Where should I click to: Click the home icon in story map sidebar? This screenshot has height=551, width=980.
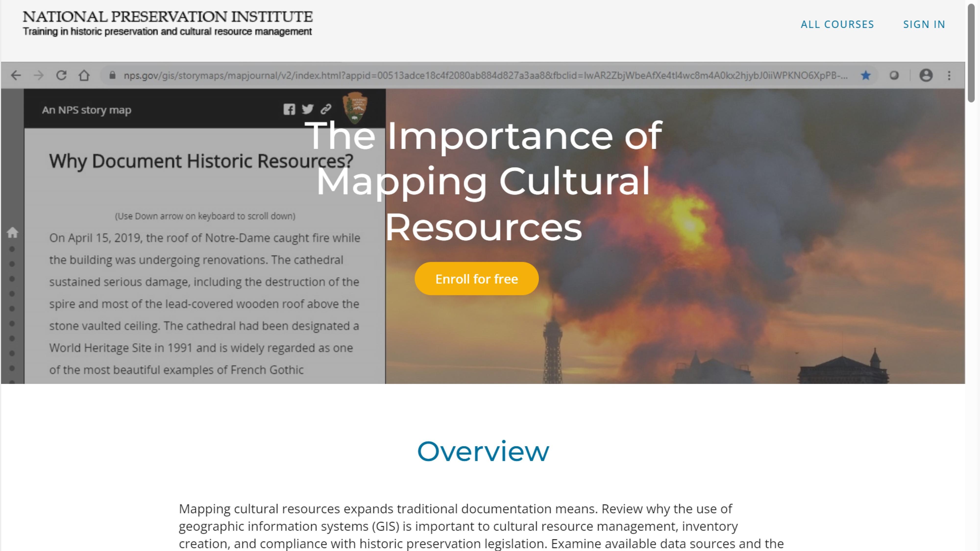point(12,232)
